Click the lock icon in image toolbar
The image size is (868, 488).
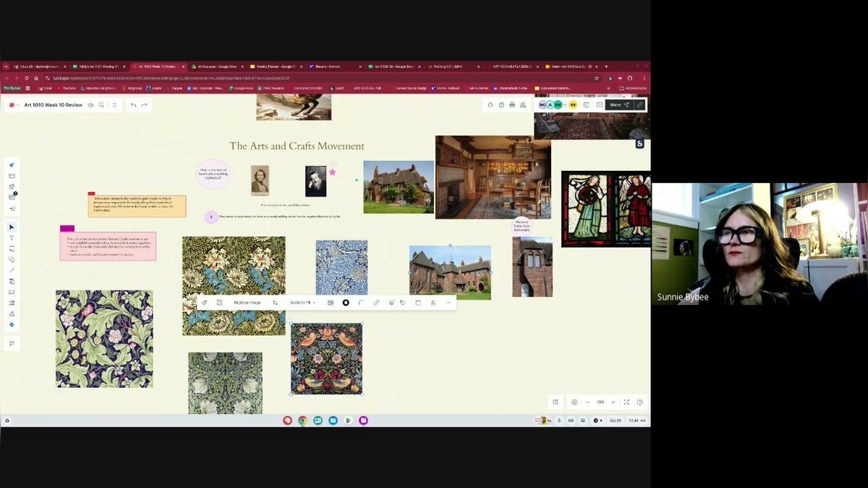pos(433,303)
